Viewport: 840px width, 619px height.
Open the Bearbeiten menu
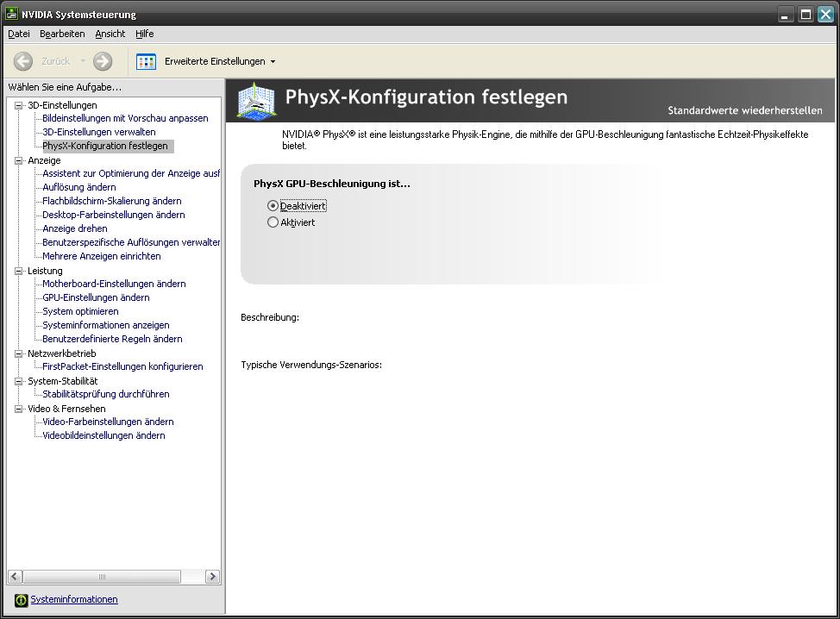click(x=62, y=34)
